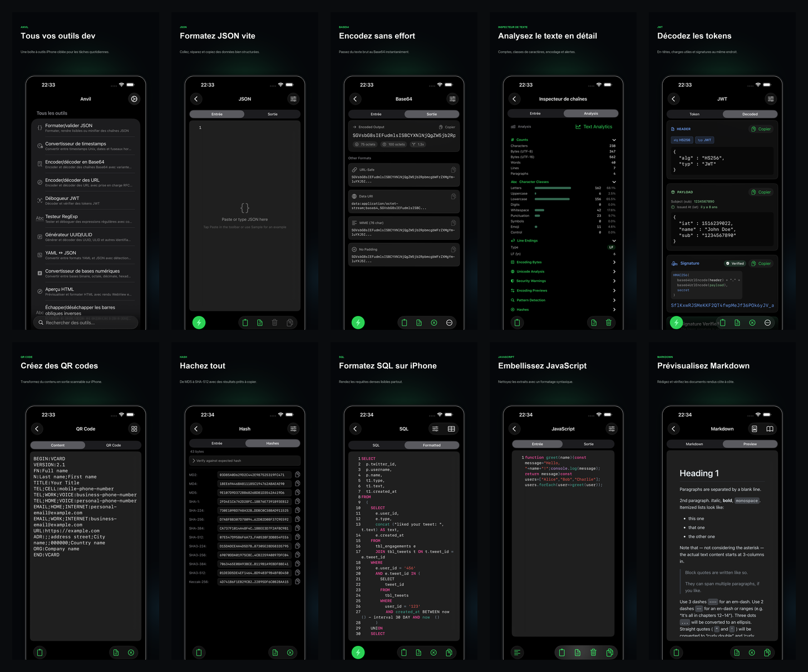The image size is (808, 672).
Task: Tap the Verified badge on JWT Signature
Action: tap(735, 263)
